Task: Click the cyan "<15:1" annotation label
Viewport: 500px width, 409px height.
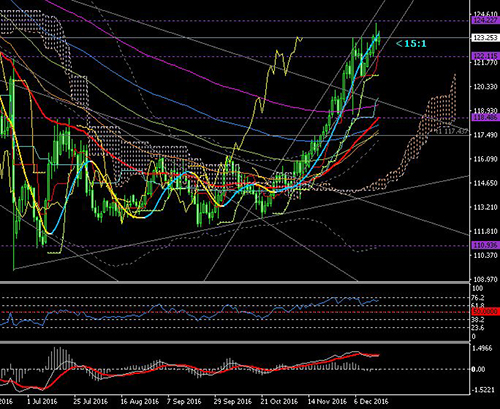Action: click(411, 43)
